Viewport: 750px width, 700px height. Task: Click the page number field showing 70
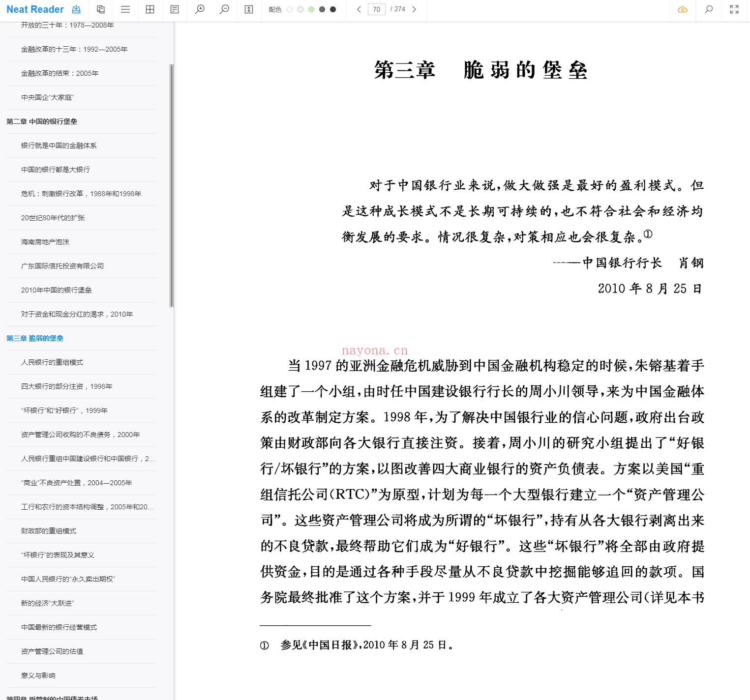[x=377, y=9]
